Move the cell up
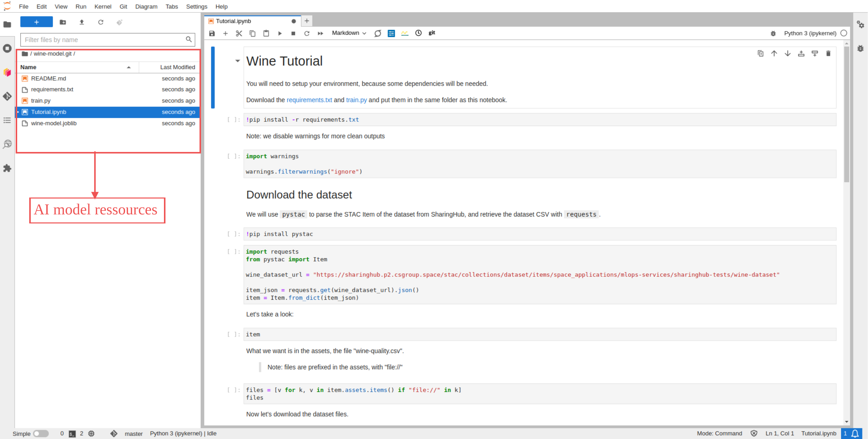Image resolution: width=868 pixels, height=439 pixels. 774,53
